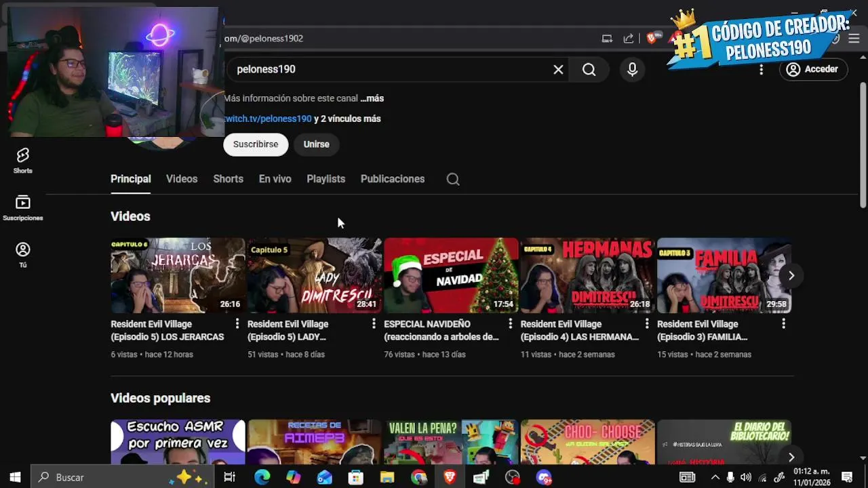Image resolution: width=868 pixels, height=488 pixels.
Task: Play the Familia Dimitrescu video thumbnail
Action: click(724, 275)
